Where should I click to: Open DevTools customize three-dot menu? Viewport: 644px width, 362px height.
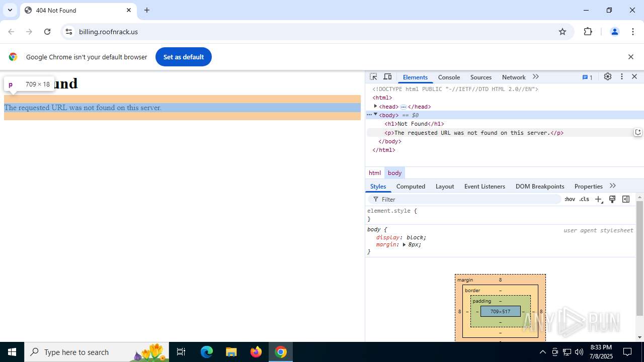coord(622,77)
